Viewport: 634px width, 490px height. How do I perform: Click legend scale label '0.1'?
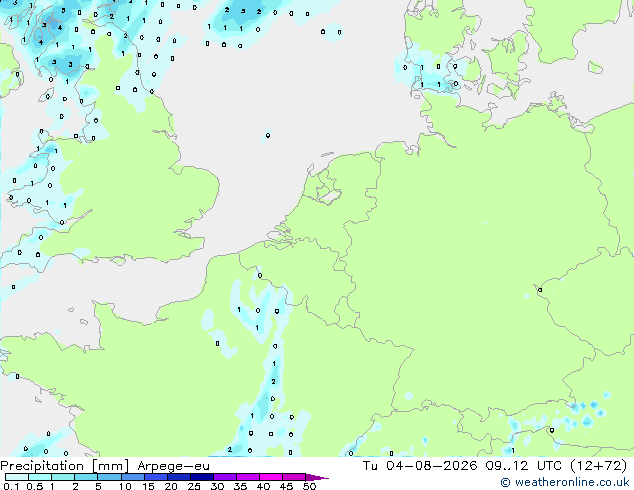[x=11, y=486]
